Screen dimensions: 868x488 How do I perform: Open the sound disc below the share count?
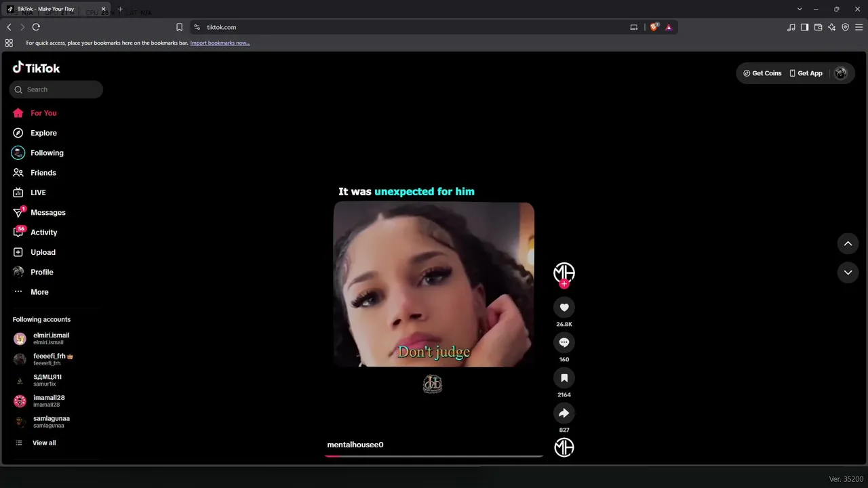(x=564, y=447)
